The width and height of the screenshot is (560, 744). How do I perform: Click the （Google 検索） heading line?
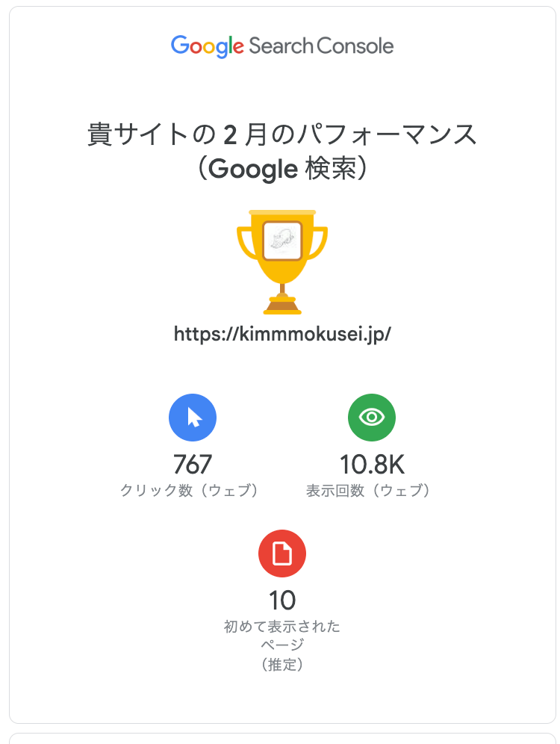click(x=282, y=170)
